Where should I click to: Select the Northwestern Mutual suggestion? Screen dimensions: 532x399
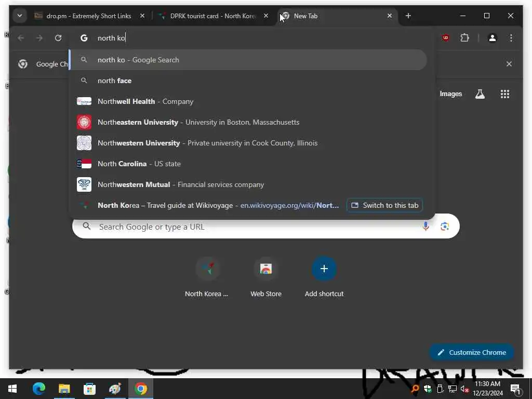pos(248,184)
